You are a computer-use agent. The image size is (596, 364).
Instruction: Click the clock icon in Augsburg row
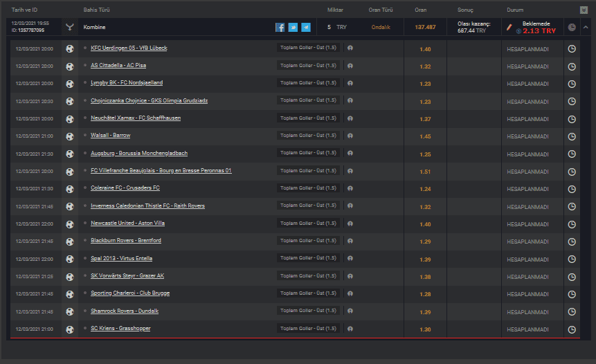pyautogui.click(x=572, y=154)
